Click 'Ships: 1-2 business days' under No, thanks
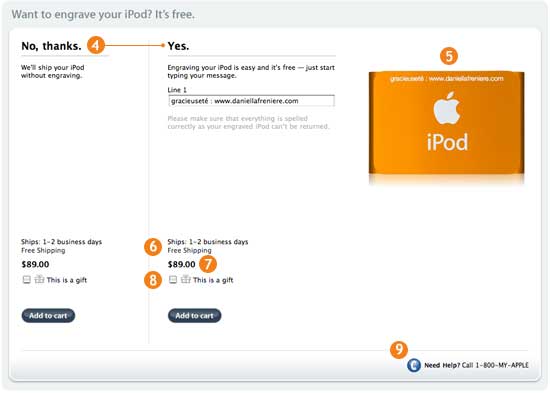 [x=61, y=242]
